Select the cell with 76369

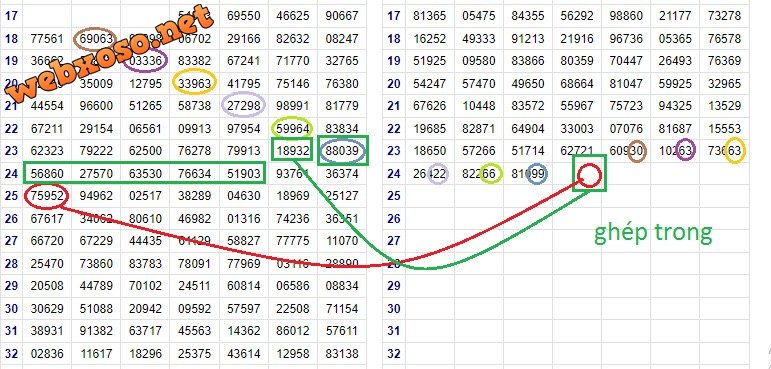(x=724, y=61)
